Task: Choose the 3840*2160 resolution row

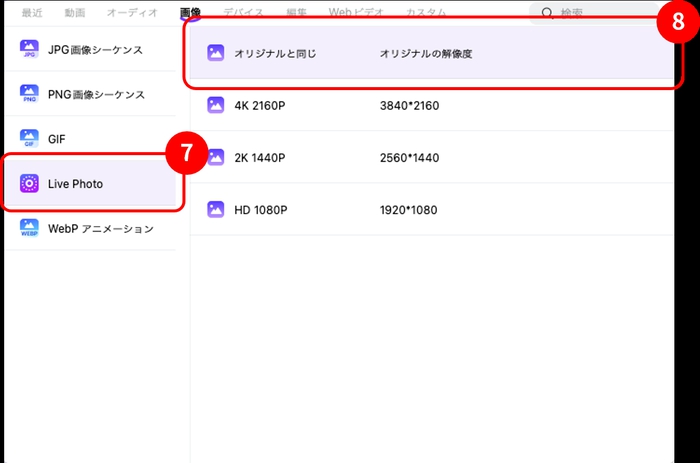Action: click(x=410, y=105)
